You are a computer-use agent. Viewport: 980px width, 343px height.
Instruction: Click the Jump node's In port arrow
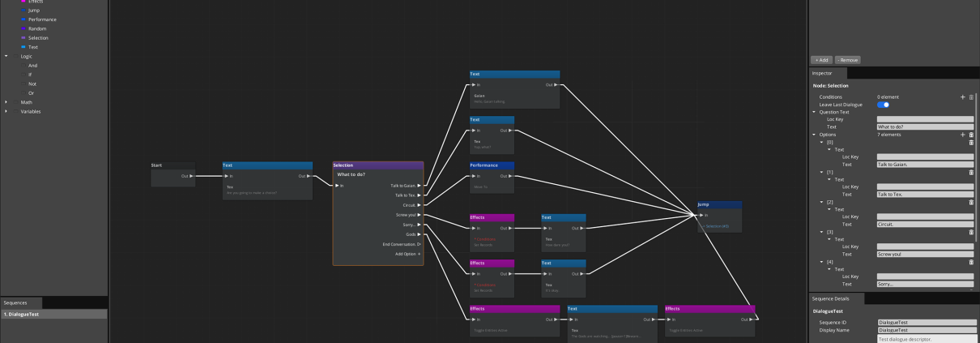point(701,215)
